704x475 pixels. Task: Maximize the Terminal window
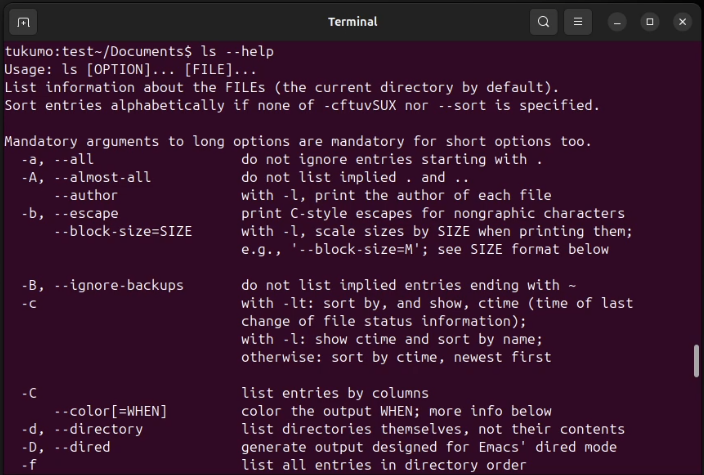coord(650,21)
